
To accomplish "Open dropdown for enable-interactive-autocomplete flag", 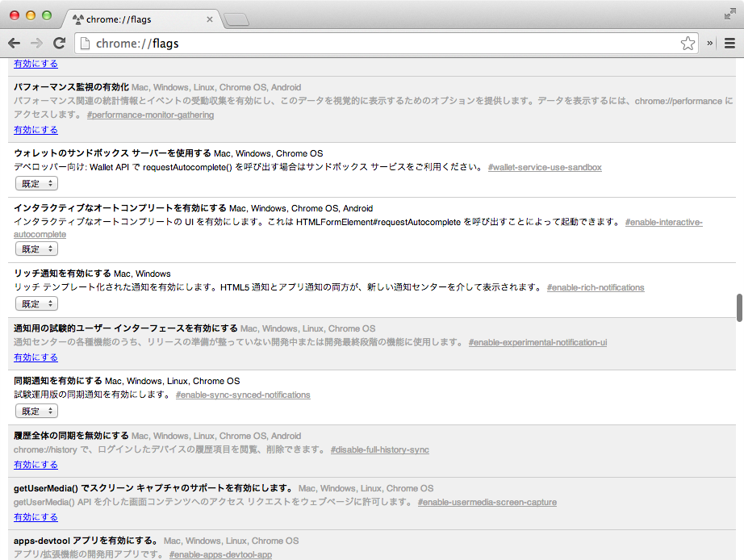I will point(36,249).
